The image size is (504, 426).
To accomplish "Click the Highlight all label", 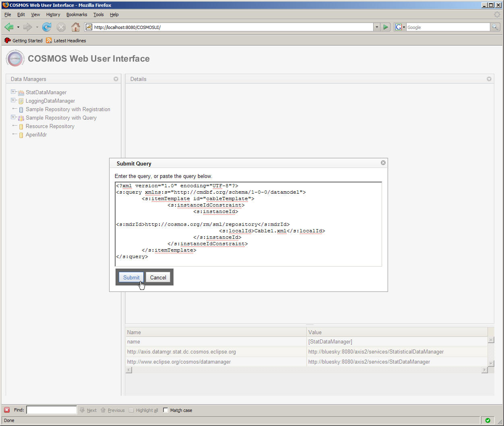I will coord(147,410).
